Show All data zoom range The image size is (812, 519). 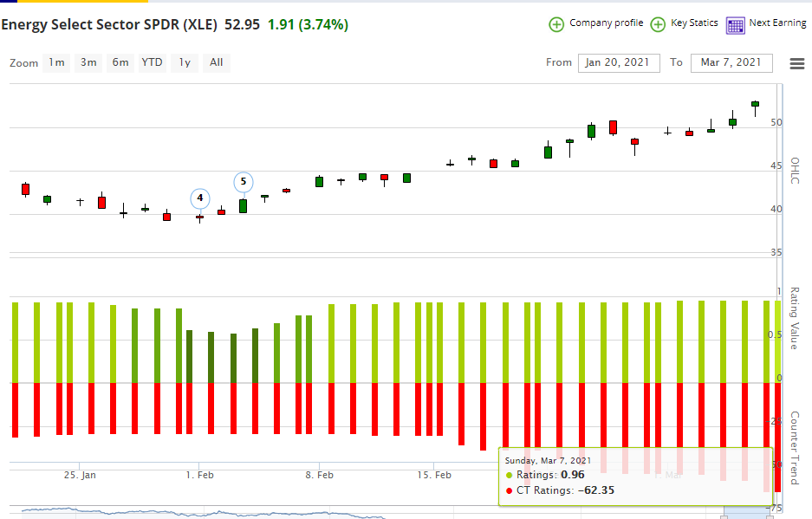pyautogui.click(x=217, y=62)
